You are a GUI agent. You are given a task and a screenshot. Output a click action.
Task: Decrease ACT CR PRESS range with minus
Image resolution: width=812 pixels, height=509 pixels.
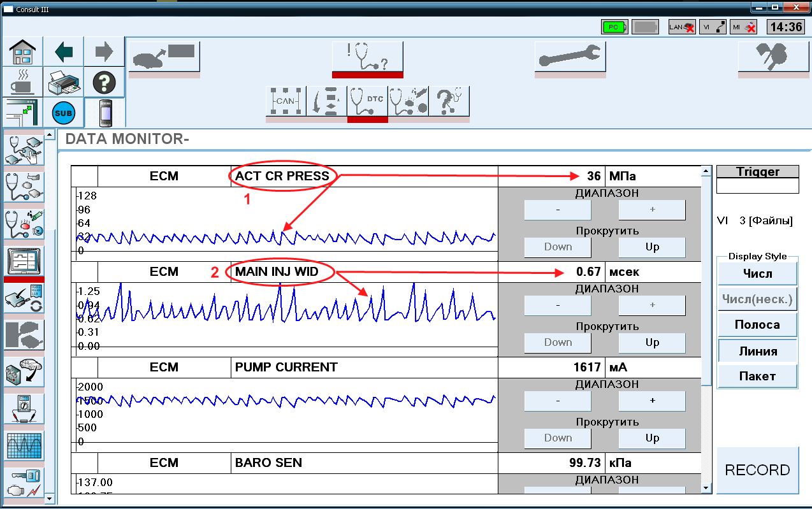[x=558, y=210]
